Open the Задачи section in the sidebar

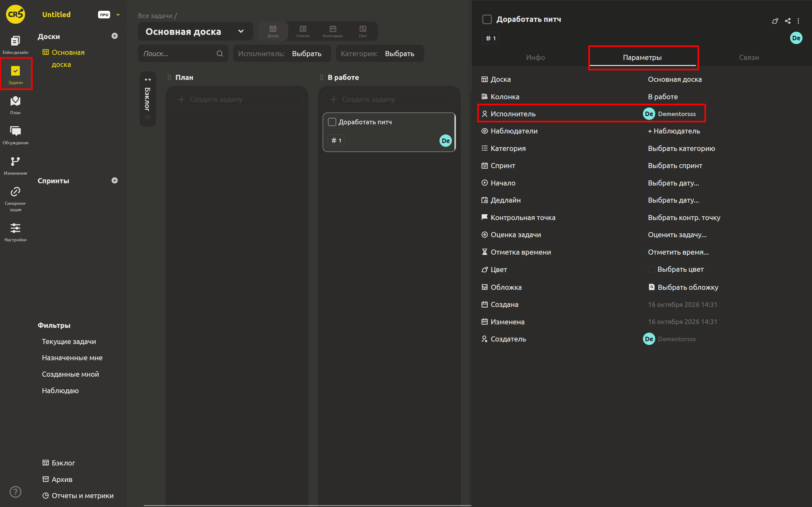point(16,75)
